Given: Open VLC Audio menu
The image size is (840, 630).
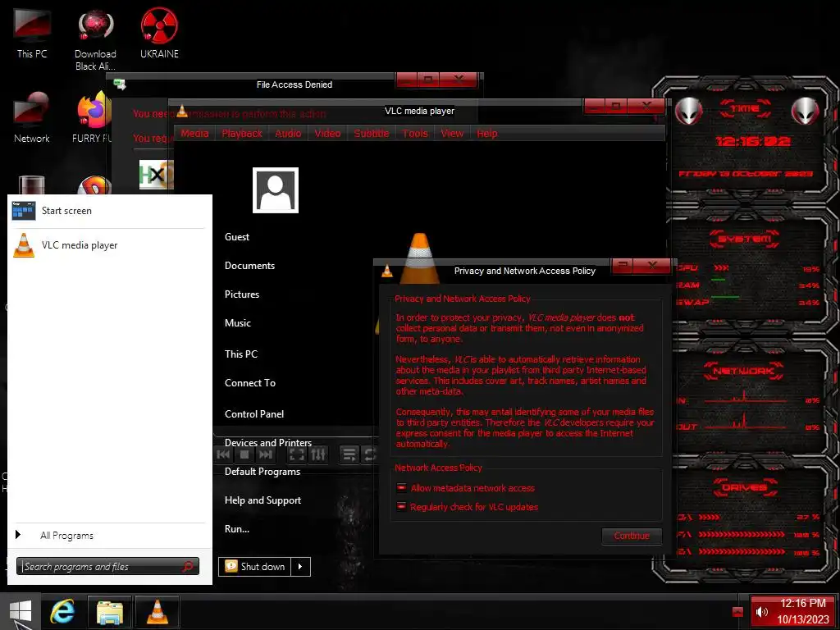Looking at the screenshot, I should [288, 134].
